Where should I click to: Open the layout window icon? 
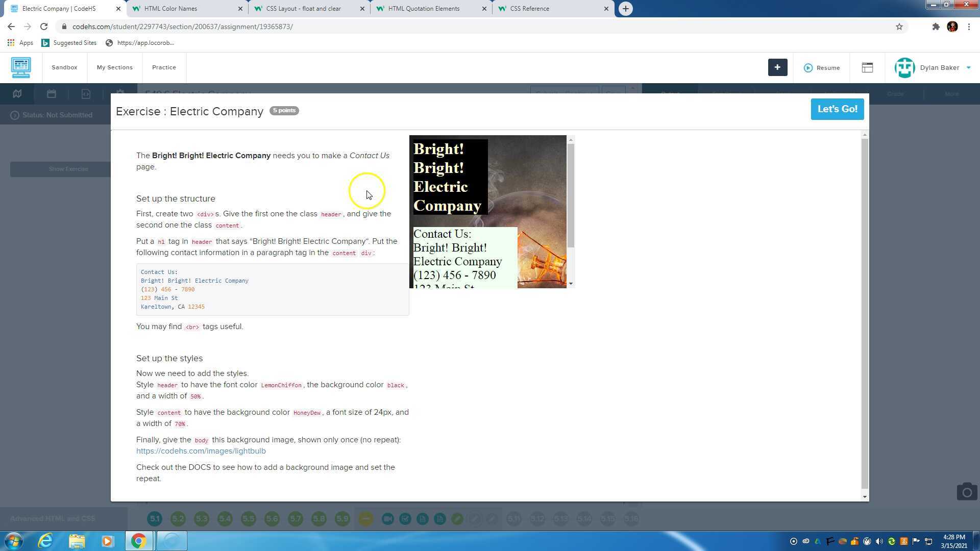pyautogui.click(x=867, y=68)
